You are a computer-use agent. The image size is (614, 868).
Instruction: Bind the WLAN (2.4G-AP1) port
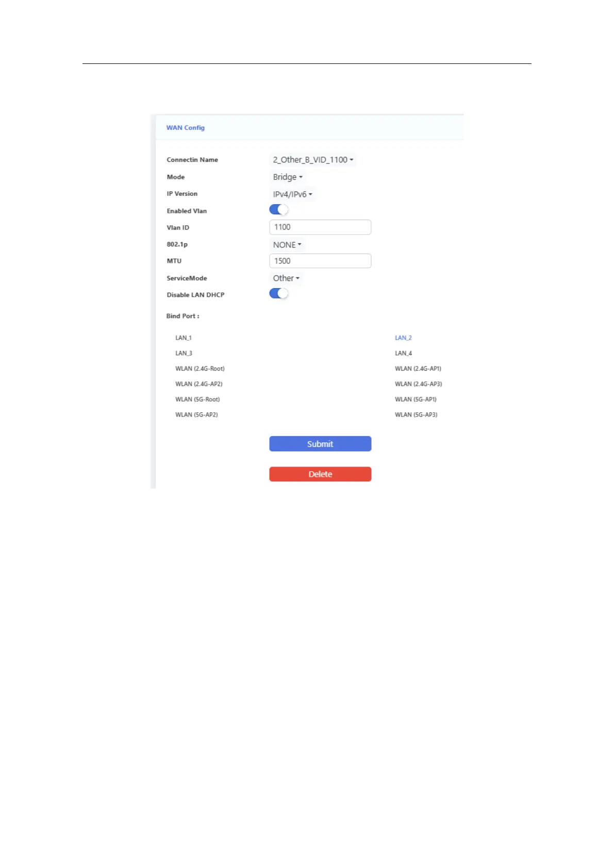pyautogui.click(x=418, y=369)
